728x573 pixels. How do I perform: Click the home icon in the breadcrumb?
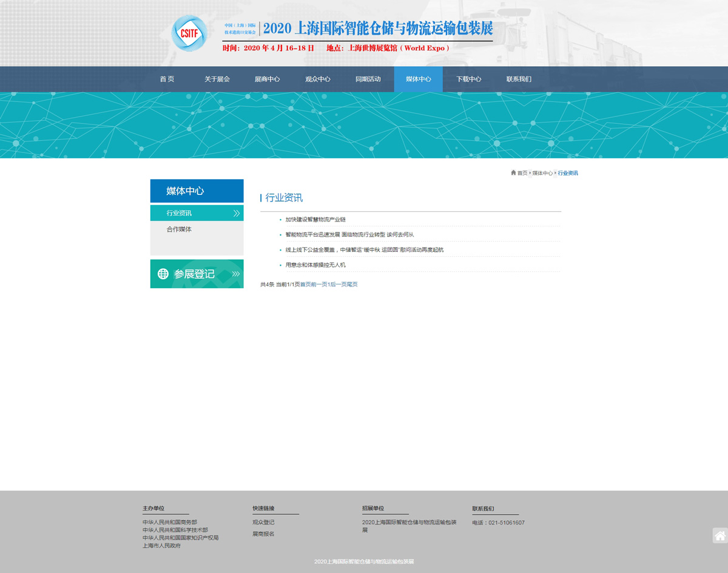pyautogui.click(x=513, y=173)
